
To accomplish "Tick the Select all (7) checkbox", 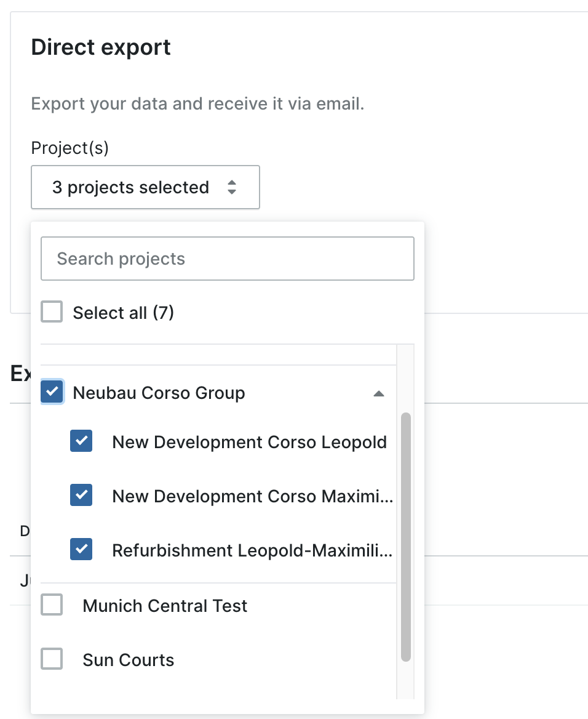I will click(52, 312).
